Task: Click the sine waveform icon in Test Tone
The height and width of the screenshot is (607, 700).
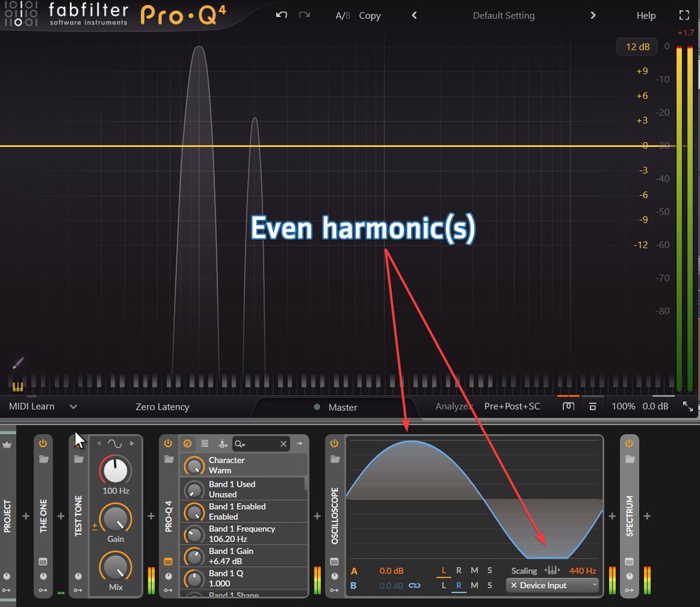Action: tap(115, 444)
